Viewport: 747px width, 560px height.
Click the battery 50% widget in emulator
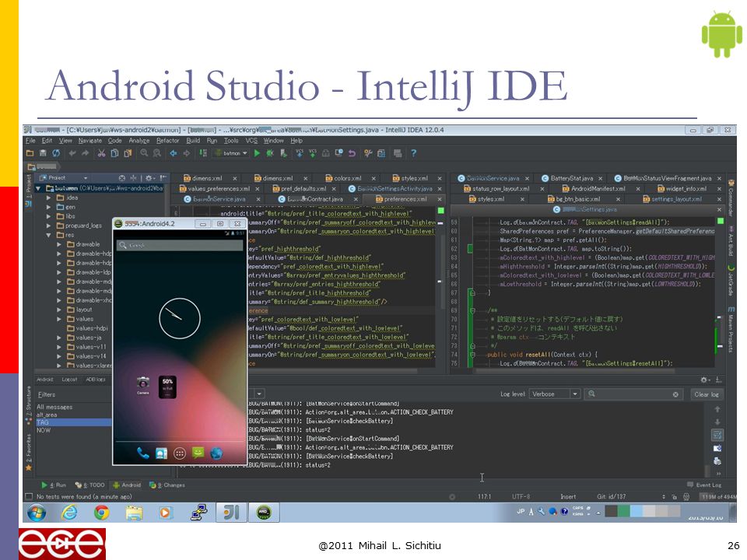(167, 387)
